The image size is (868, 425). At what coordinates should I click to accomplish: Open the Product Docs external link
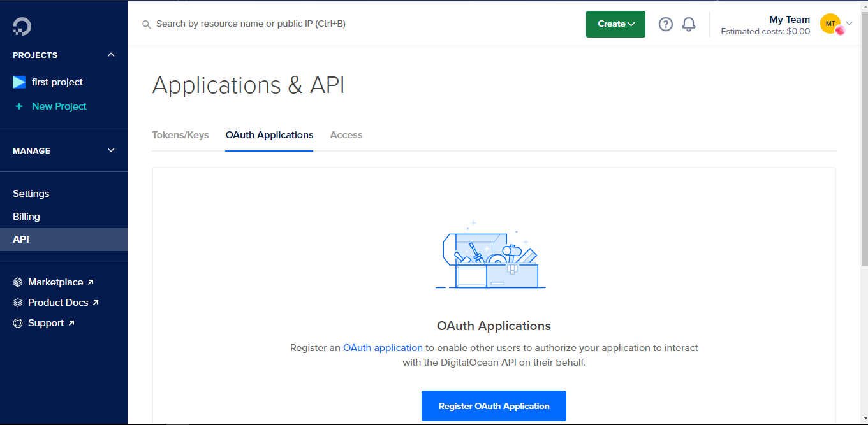point(63,303)
